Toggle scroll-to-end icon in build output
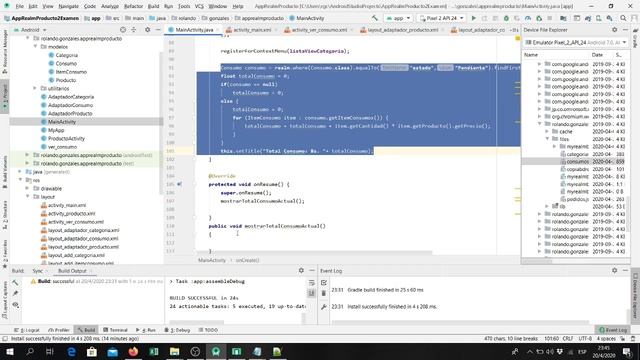The height and width of the screenshot is (360, 640). pyautogui.click(x=311, y=293)
